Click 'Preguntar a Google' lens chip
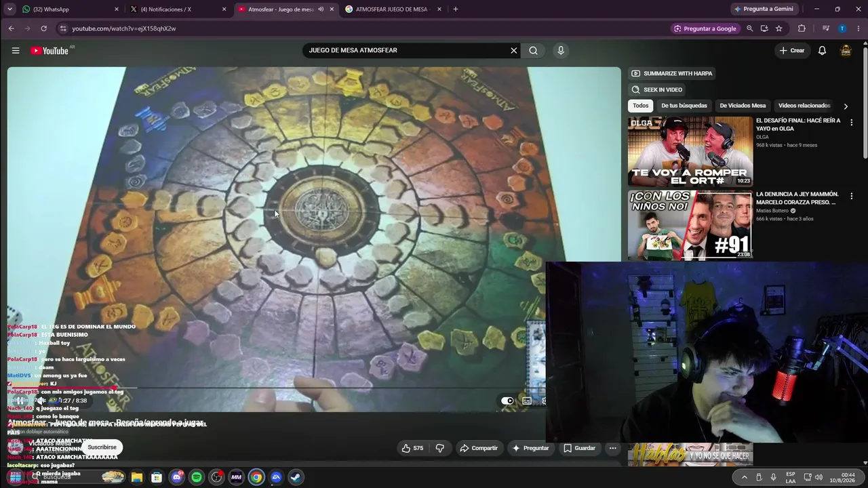This screenshot has width=868, height=488. 705,28
